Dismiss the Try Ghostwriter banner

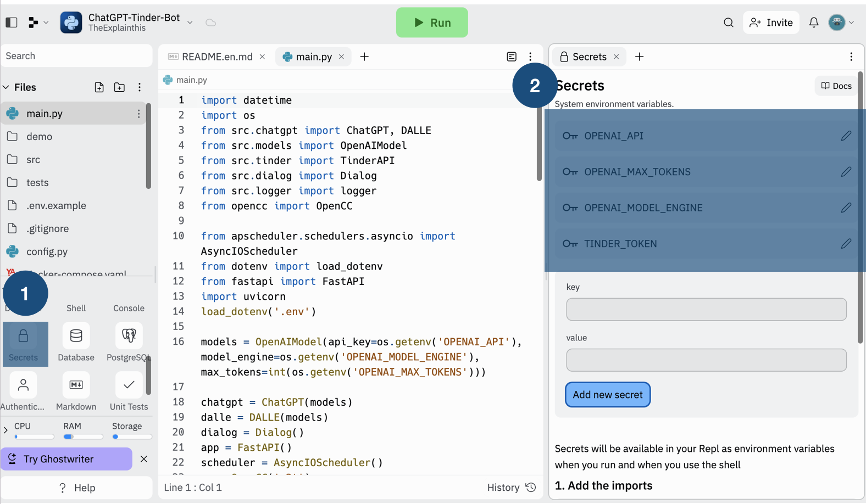click(144, 459)
